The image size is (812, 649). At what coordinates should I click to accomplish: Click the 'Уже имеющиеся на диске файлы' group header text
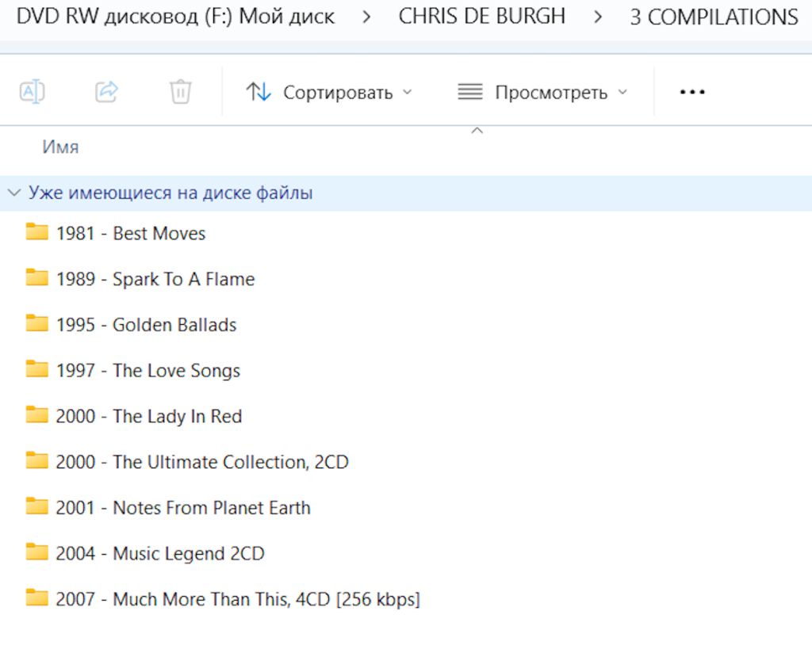(170, 193)
